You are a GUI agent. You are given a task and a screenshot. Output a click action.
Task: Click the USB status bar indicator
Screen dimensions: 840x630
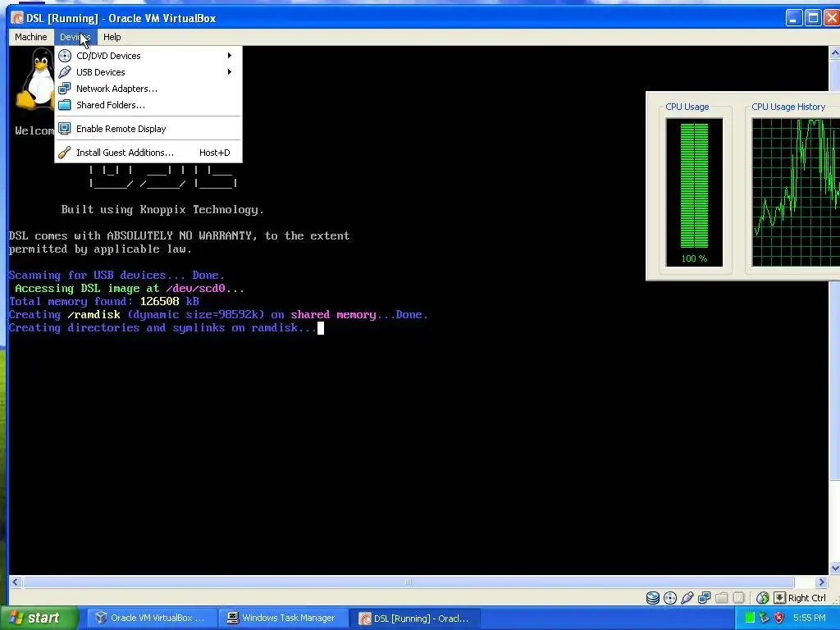click(687, 598)
